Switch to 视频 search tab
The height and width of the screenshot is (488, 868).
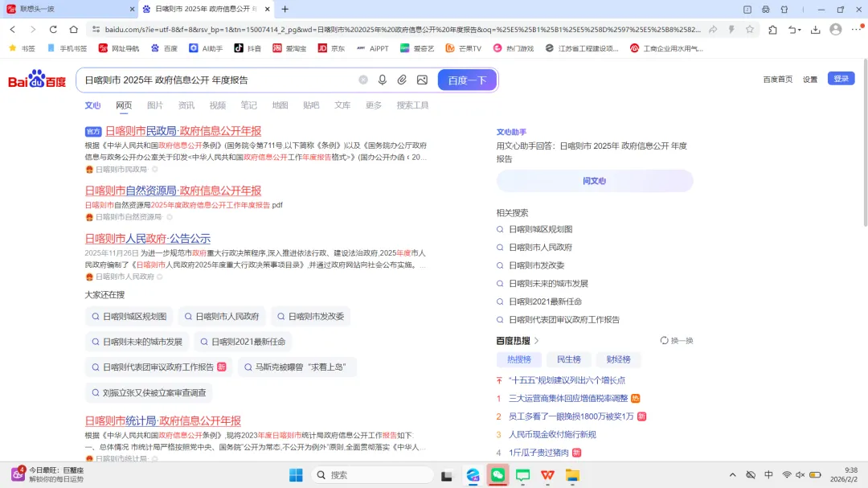tap(218, 105)
